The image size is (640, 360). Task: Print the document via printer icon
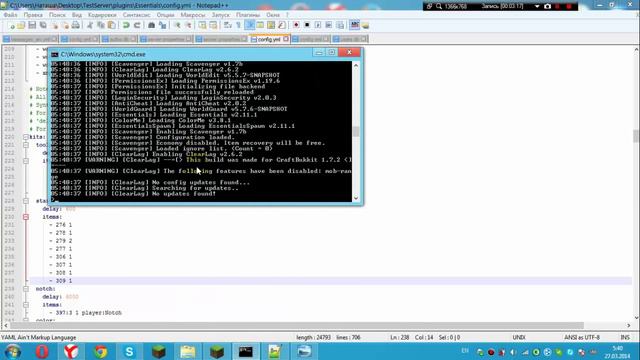[x=76, y=25]
